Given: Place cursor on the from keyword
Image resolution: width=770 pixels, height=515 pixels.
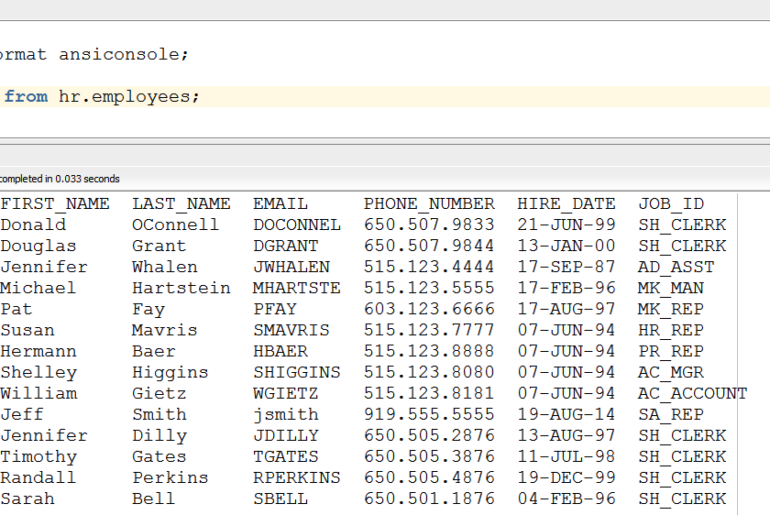Looking at the screenshot, I should pyautogui.click(x=26, y=97).
